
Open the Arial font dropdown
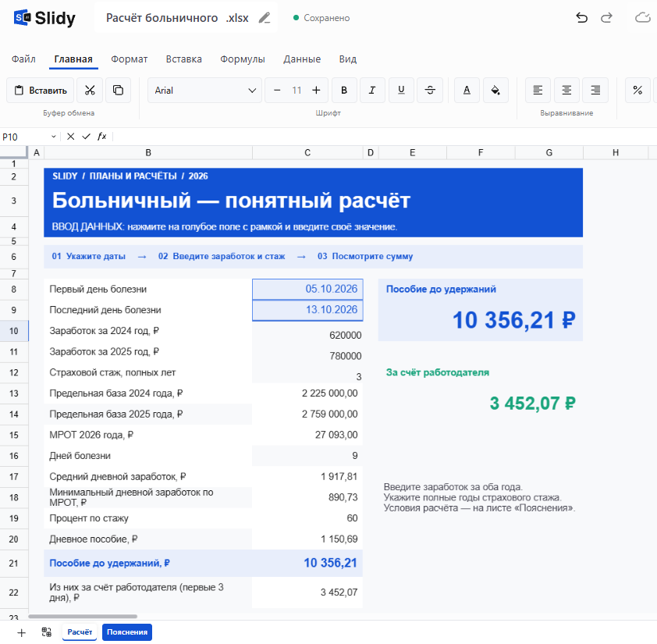point(204,90)
